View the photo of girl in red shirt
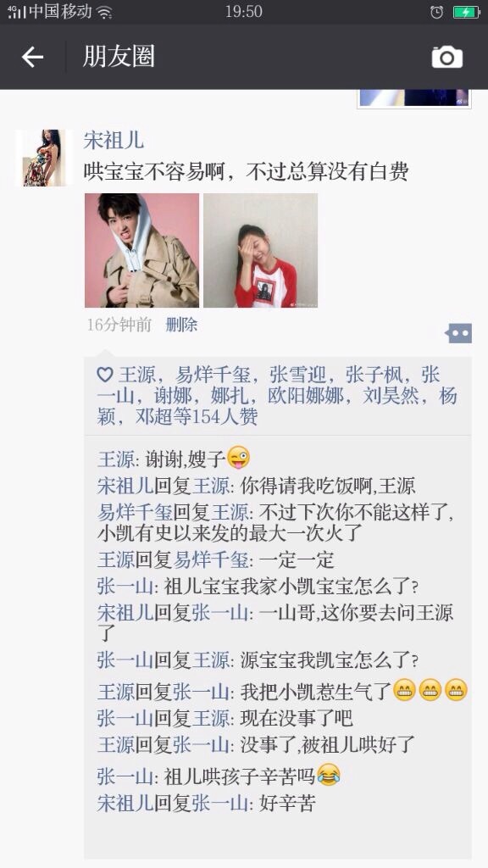The height and width of the screenshot is (868, 488). coord(261,250)
